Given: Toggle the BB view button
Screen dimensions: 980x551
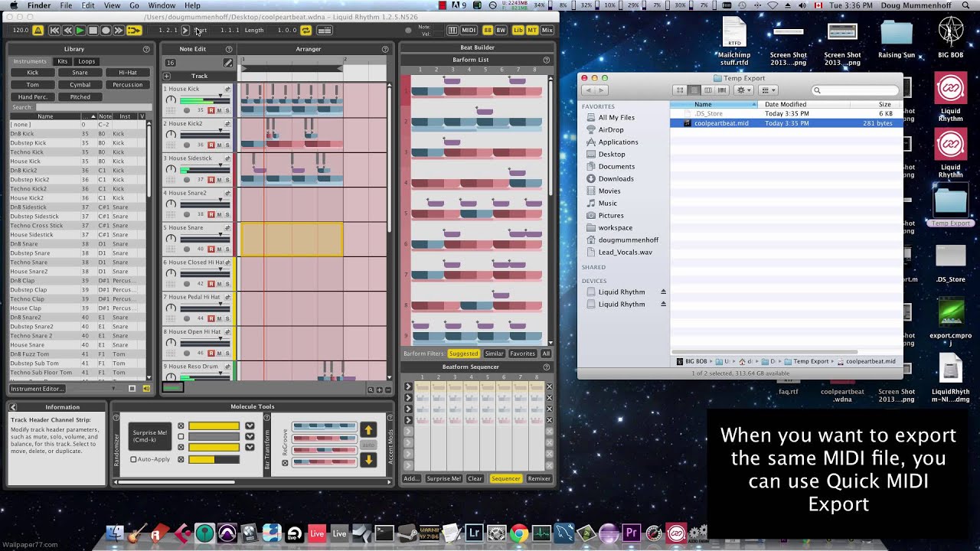Looking at the screenshot, I should [x=488, y=31].
